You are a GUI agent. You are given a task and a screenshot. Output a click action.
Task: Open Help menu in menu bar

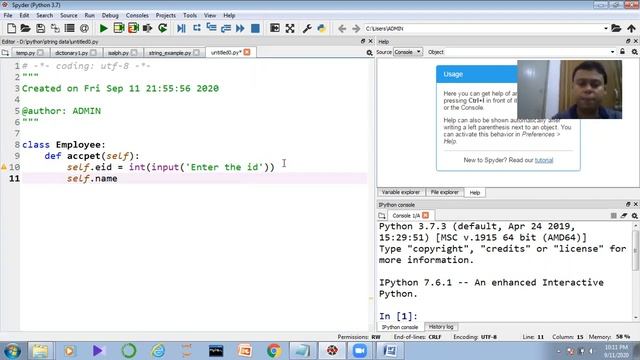(229, 15)
